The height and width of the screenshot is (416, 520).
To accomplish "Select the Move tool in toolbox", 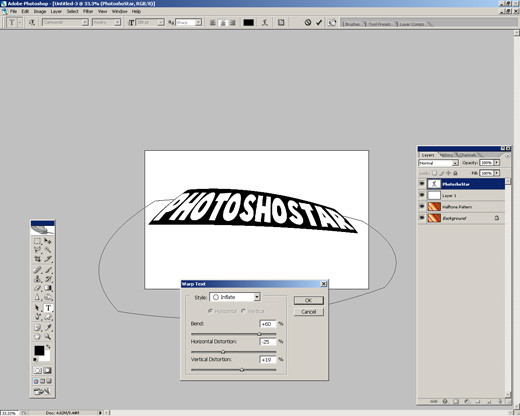I will (48, 241).
